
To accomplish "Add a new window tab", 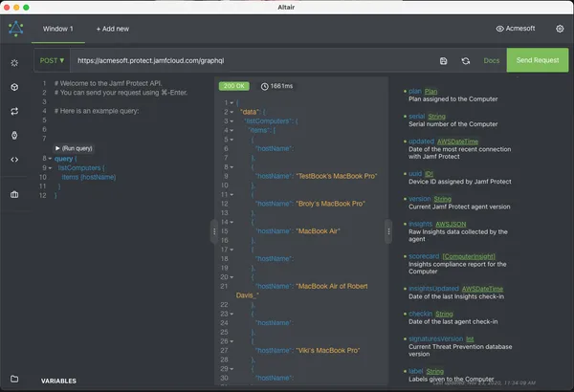I will click(x=113, y=29).
